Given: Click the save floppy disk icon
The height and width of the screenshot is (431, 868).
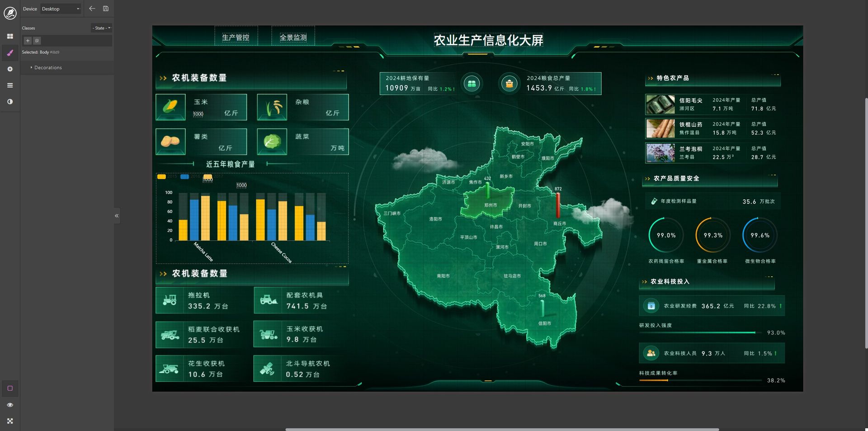Looking at the screenshot, I should tap(106, 9).
